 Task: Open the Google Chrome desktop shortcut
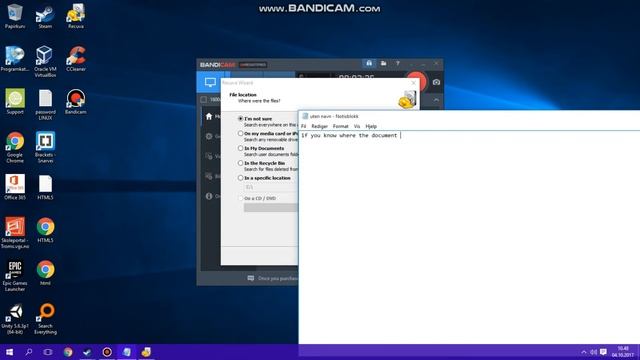point(15,147)
